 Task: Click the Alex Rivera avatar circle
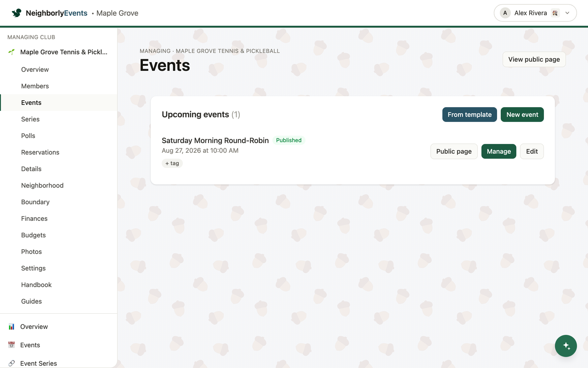[505, 13]
